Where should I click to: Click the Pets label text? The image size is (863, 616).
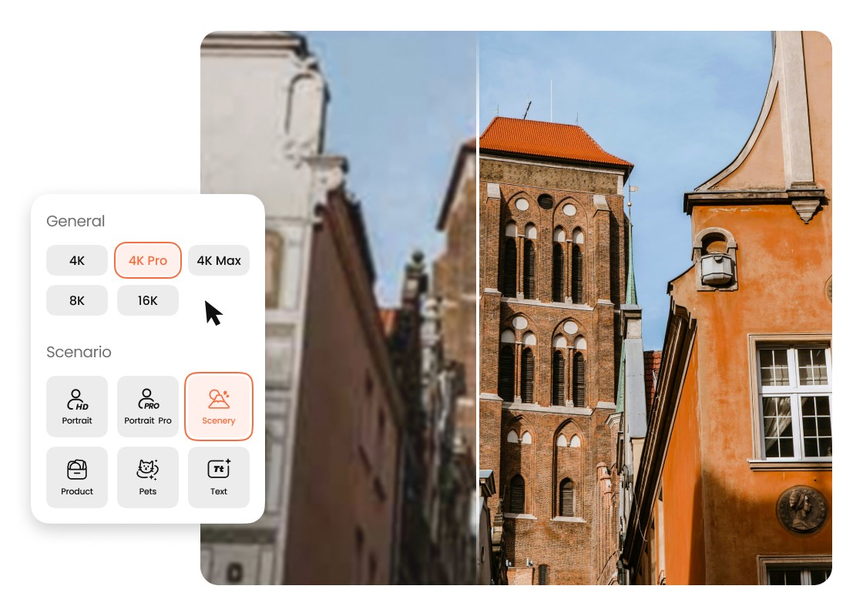[x=147, y=491]
